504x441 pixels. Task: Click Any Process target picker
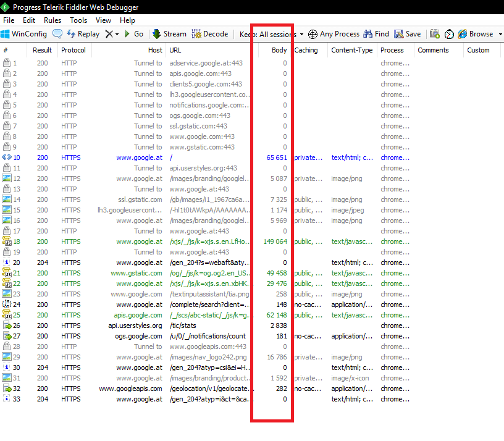pos(334,34)
